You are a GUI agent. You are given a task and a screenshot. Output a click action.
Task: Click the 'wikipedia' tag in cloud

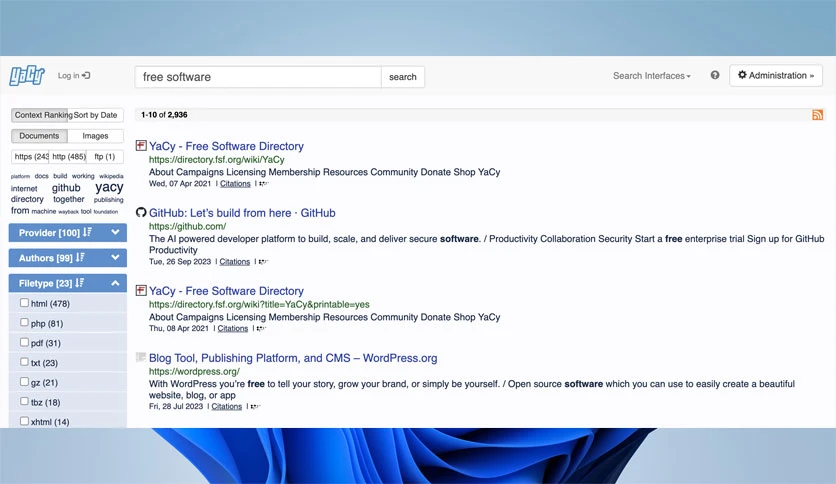111,176
